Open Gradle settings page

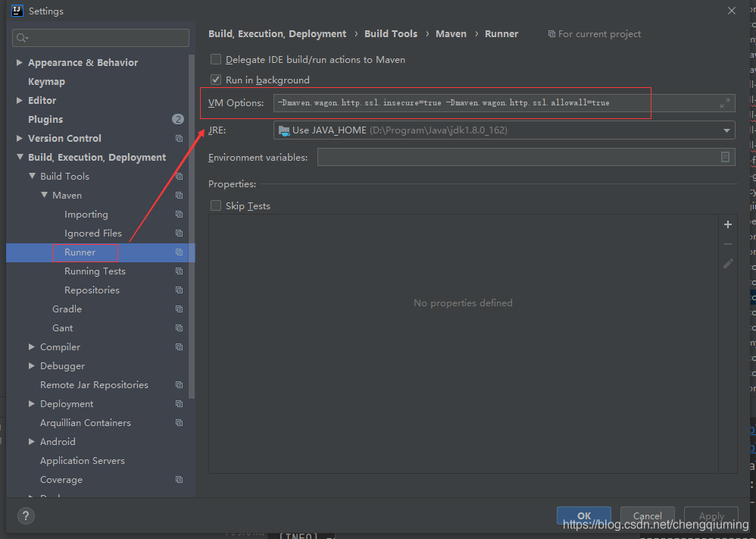[x=67, y=309]
